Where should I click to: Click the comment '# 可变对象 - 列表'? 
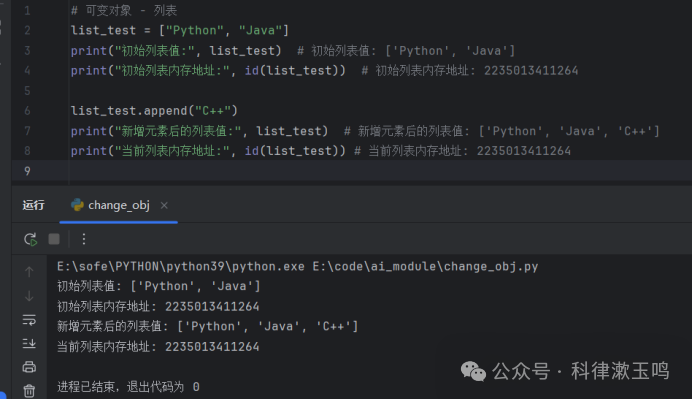pyautogui.click(x=124, y=10)
